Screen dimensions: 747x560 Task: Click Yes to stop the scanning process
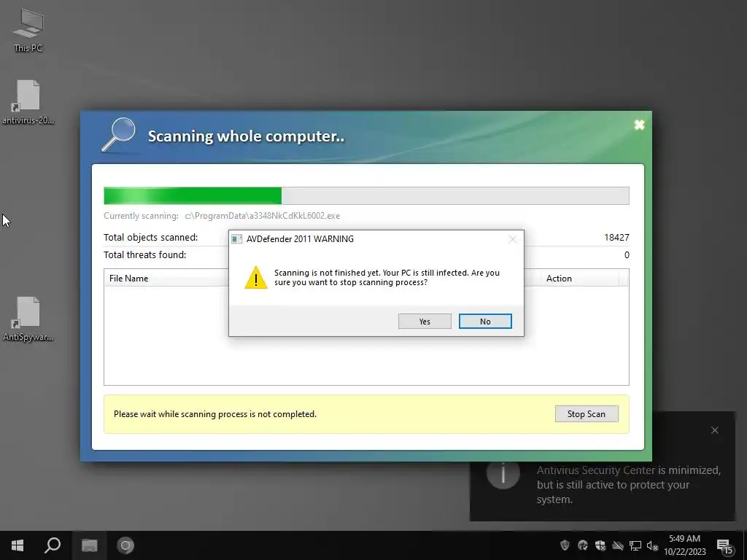[425, 322]
